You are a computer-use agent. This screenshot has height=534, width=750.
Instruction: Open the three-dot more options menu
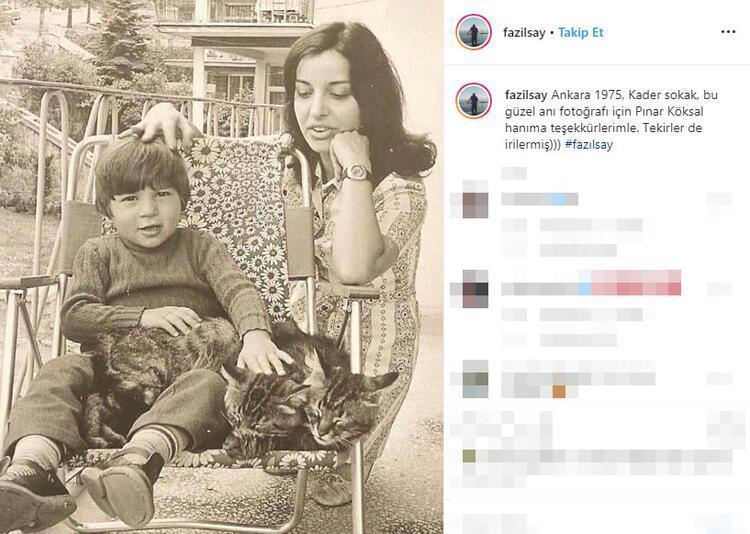[728, 32]
